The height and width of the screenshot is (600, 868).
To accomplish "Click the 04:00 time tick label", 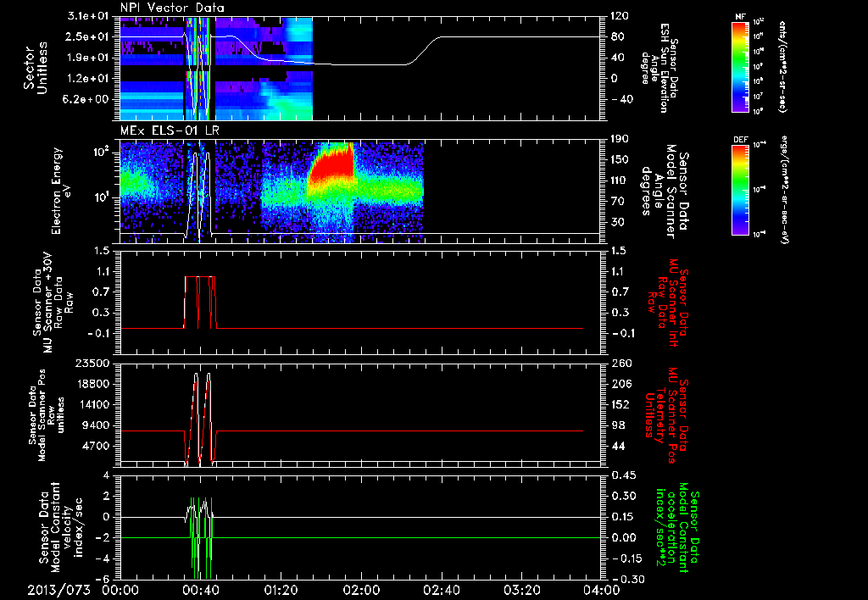I will click(x=601, y=591).
